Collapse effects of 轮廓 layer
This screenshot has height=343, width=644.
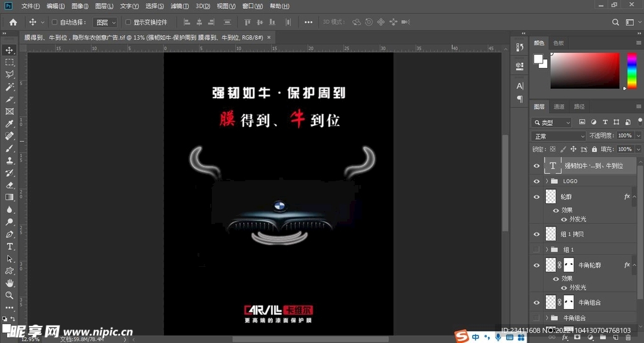pos(635,197)
